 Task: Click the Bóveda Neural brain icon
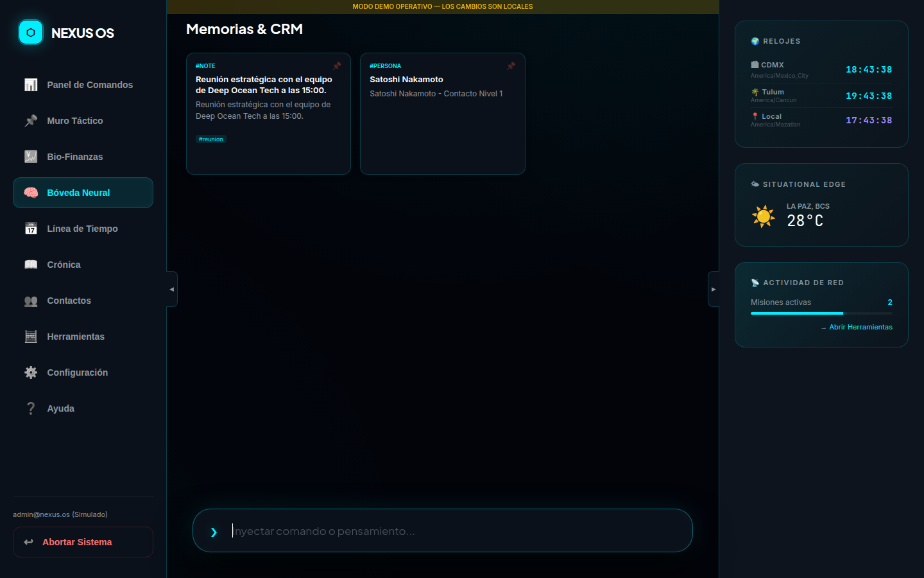tap(31, 193)
